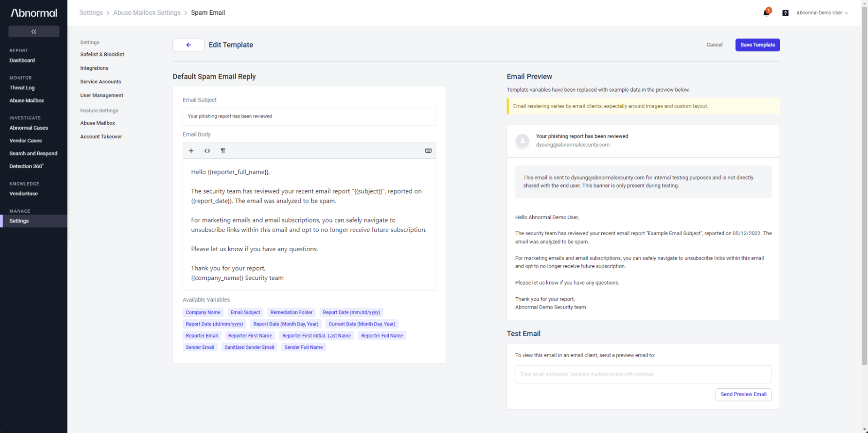The image size is (868, 433).
Task: Open Detection 360
Action: tap(26, 166)
